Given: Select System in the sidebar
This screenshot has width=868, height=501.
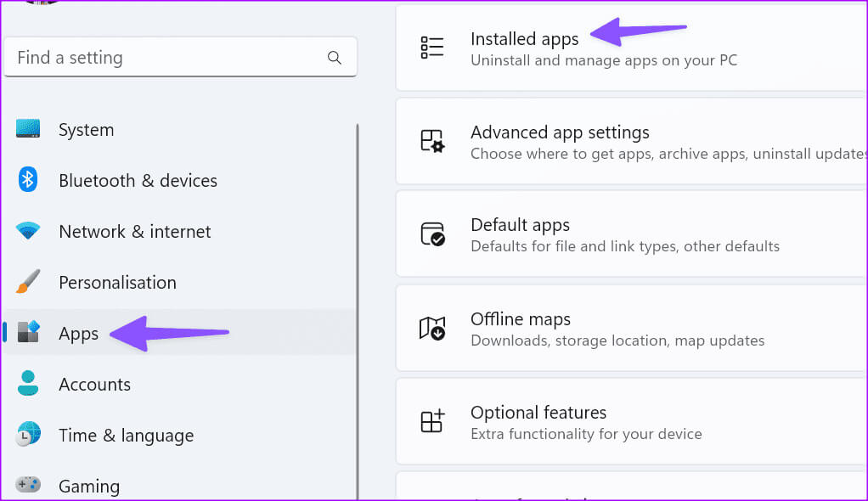Looking at the screenshot, I should (x=86, y=130).
